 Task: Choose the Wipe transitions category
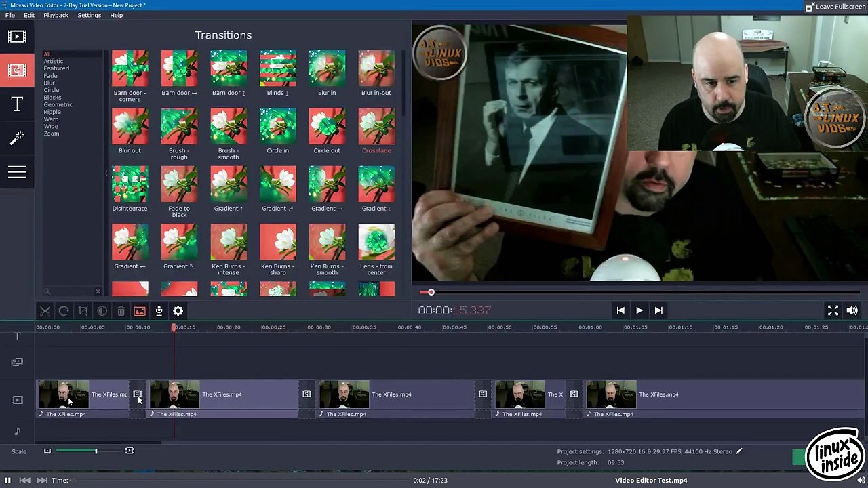51,126
